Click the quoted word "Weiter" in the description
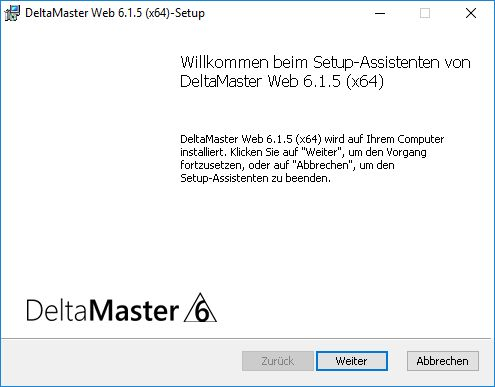This screenshot has height=387, width=495. (322, 152)
